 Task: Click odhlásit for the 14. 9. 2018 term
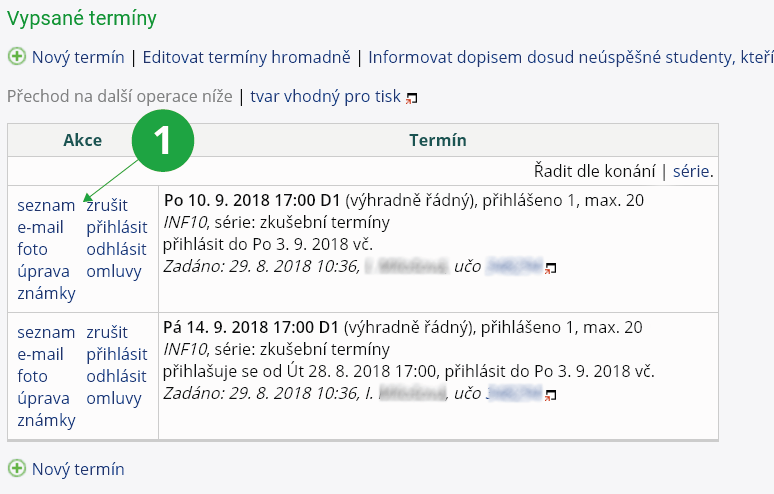point(116,377)
